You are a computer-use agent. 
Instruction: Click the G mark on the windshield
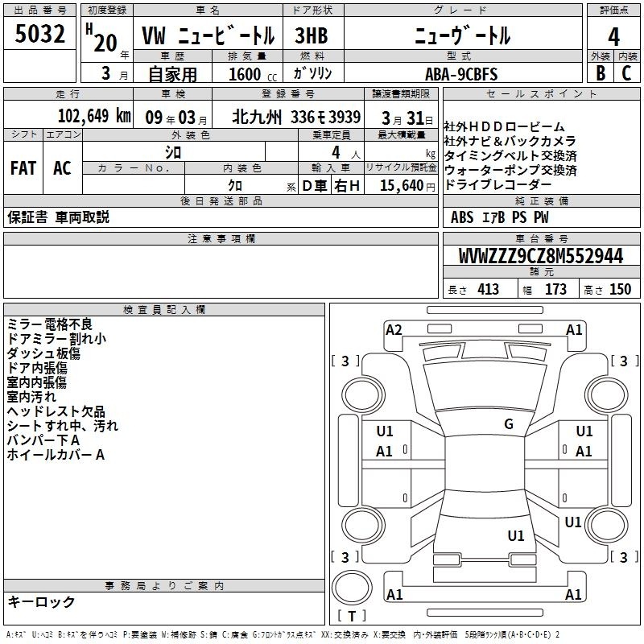[x=508, y=424]
